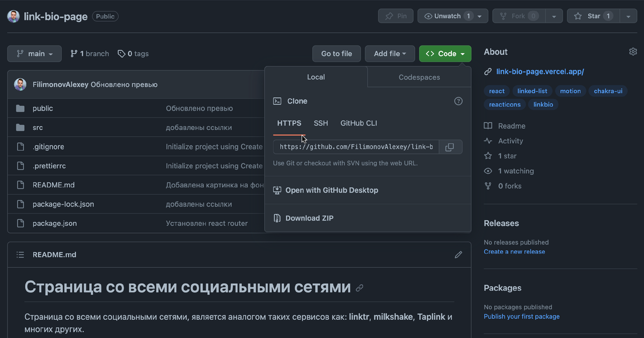Click Publish your first package link
The width and height of the screenshot is (644, 338).
click(x=522, y=317)
